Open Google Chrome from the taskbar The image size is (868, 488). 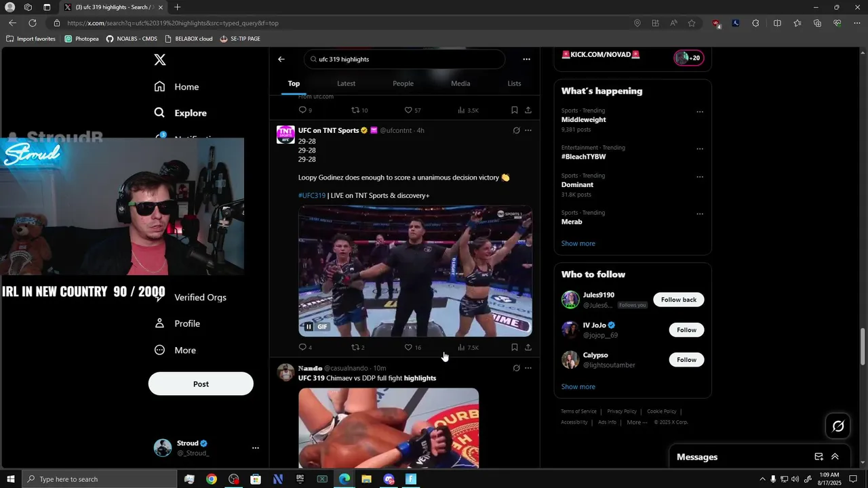click(212, 479)
